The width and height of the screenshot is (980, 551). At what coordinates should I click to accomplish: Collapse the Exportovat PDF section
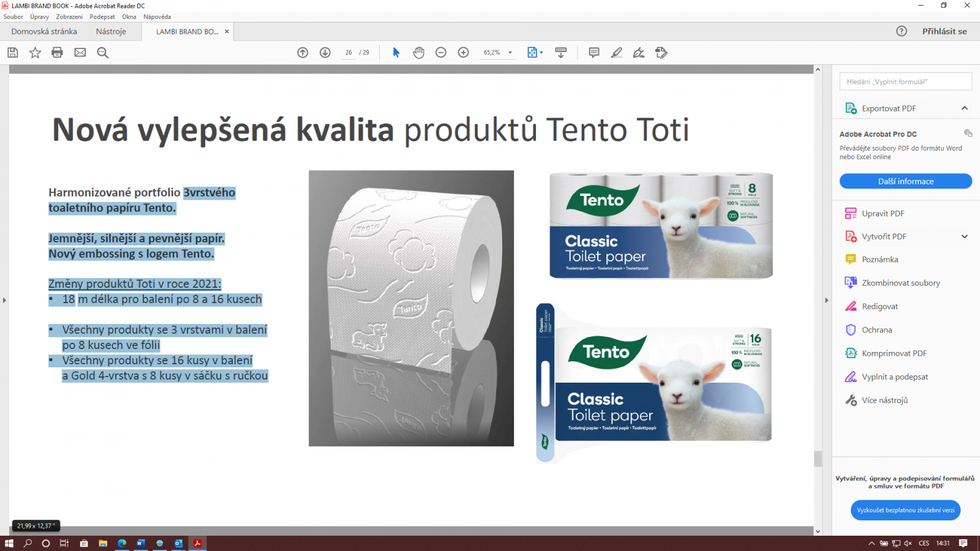[x=965, y=108]
